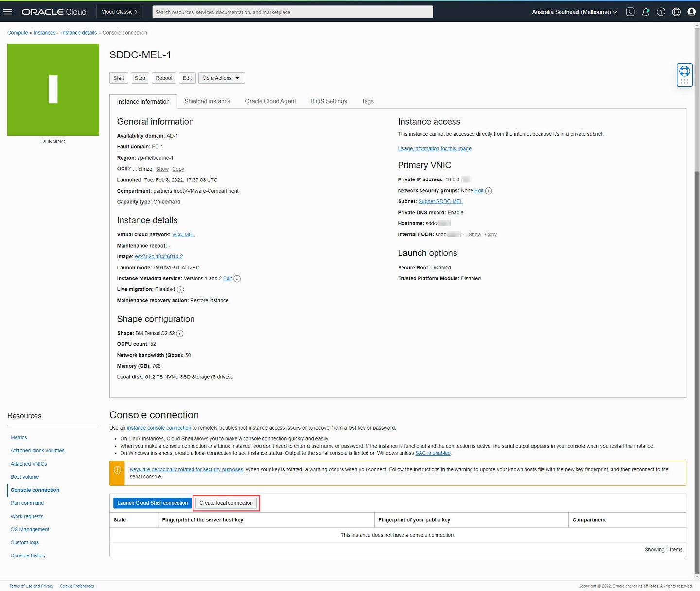
Task: Open the main navigation hamburger menu
Action: click(8, 12)
